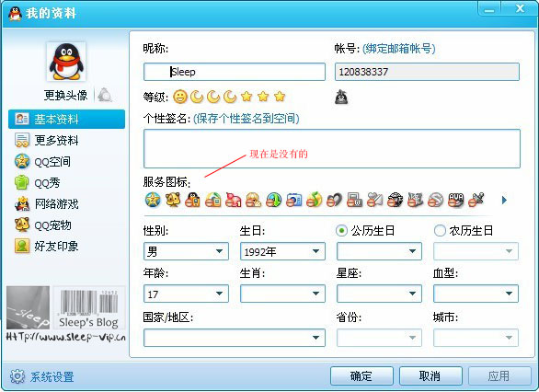Click the AVA service icon

[456, 200]
